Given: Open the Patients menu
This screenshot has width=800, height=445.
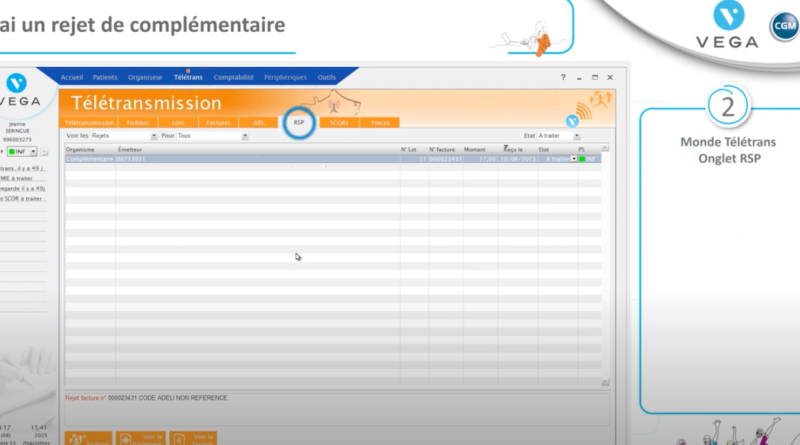Looking at the screenshot, I should (105, 78).
